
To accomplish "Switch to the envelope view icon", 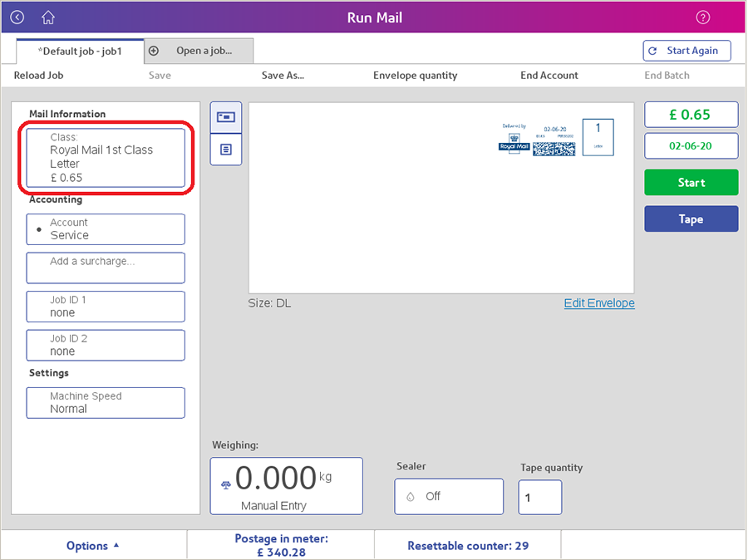I will [225, 117].
